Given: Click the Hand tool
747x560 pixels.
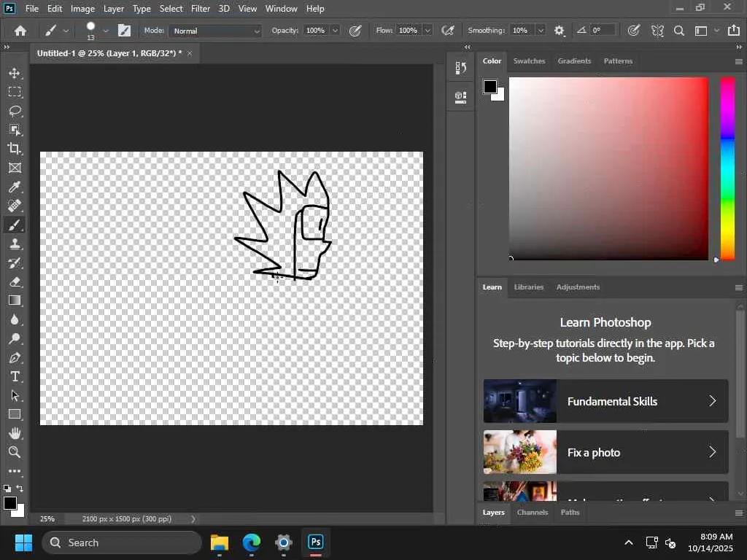Looking at the screenshot, I should click(x=15, y=433).
